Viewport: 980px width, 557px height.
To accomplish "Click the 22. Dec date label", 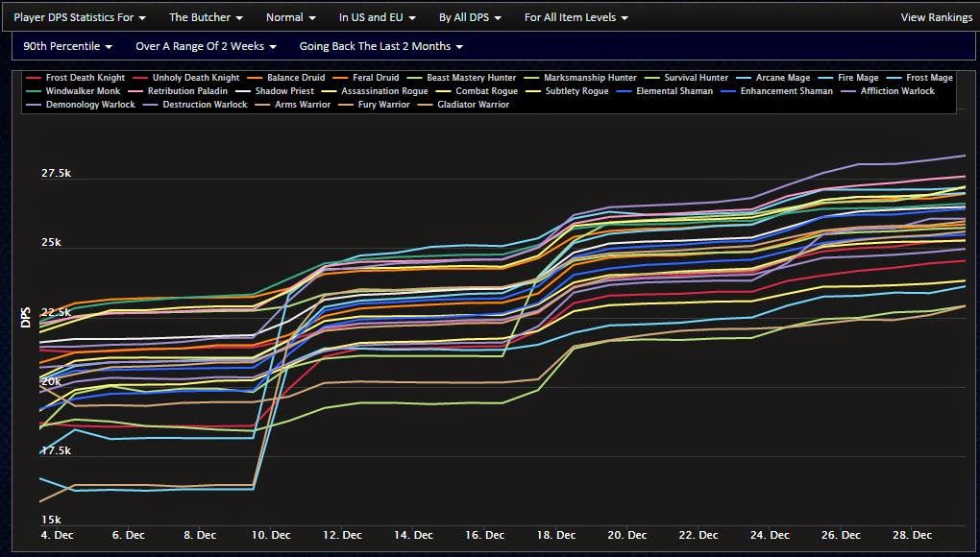I will (698, 535).
